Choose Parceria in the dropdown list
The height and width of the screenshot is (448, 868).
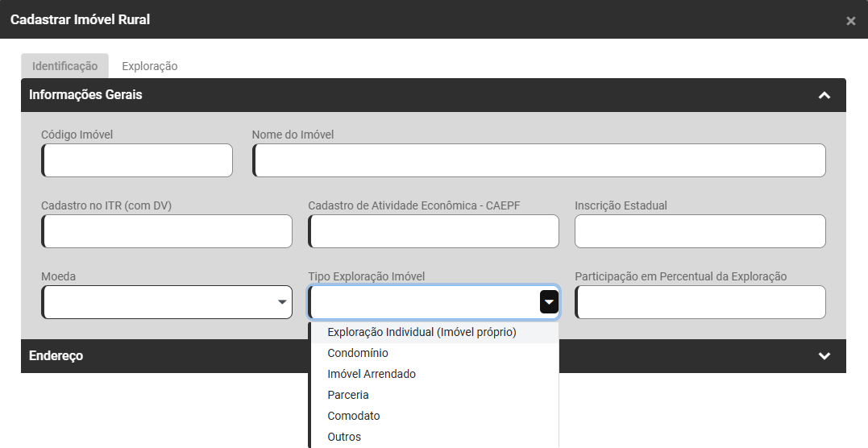tap(348, 395)
